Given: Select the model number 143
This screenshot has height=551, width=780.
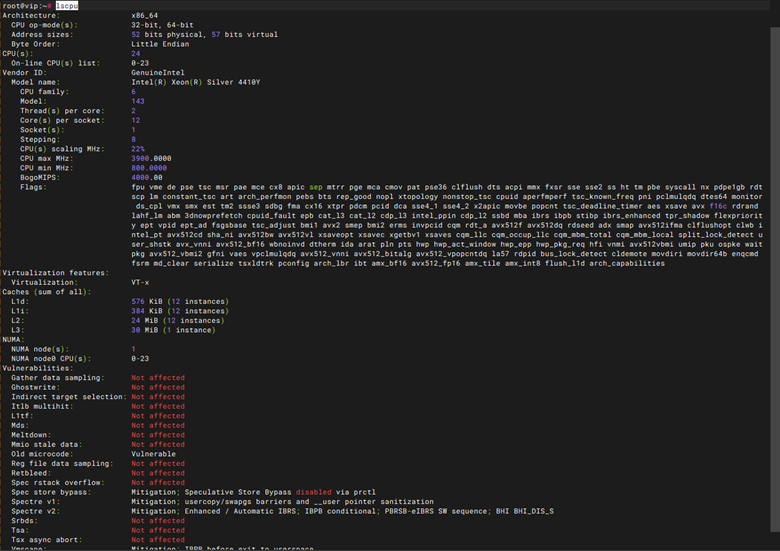Looking at the screenshot, I should (x=138, y=101).
